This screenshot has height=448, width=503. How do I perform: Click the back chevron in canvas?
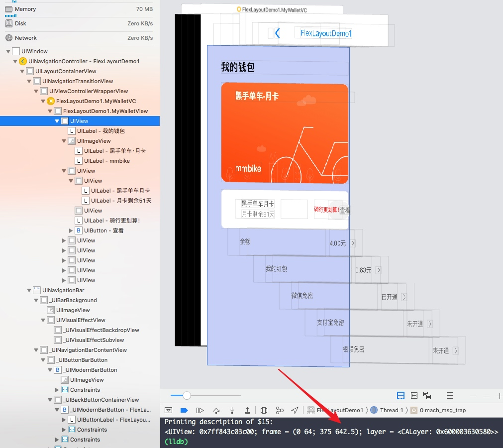point(278,33)
